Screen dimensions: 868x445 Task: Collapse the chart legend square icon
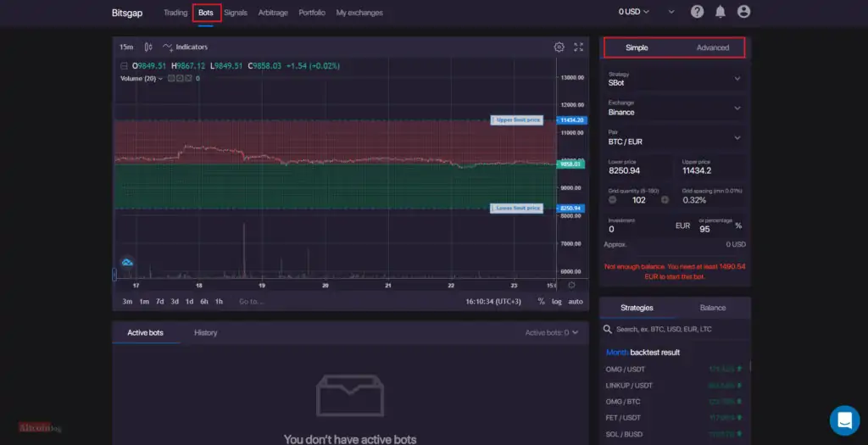pos(124,66)
